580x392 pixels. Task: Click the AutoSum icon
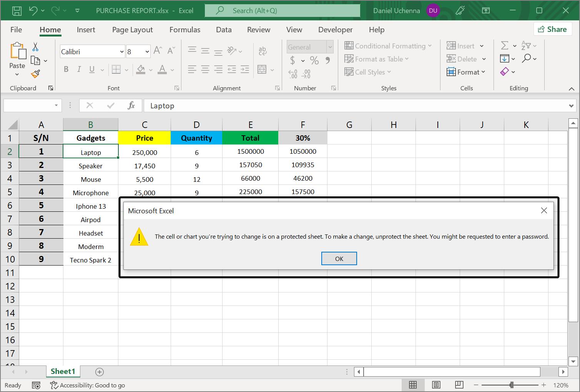pyautogui.click(x=505, y=45)
